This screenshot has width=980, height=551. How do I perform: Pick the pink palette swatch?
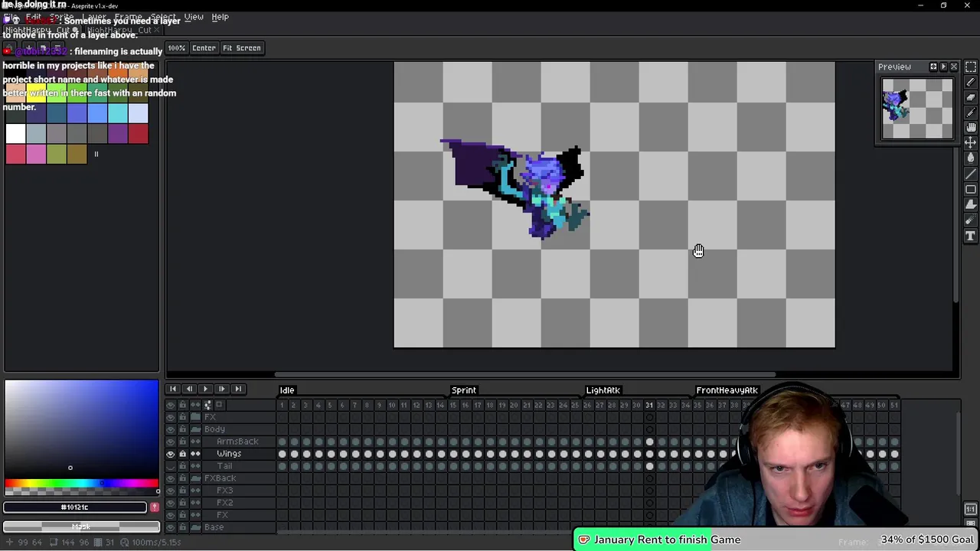(36, 154)
